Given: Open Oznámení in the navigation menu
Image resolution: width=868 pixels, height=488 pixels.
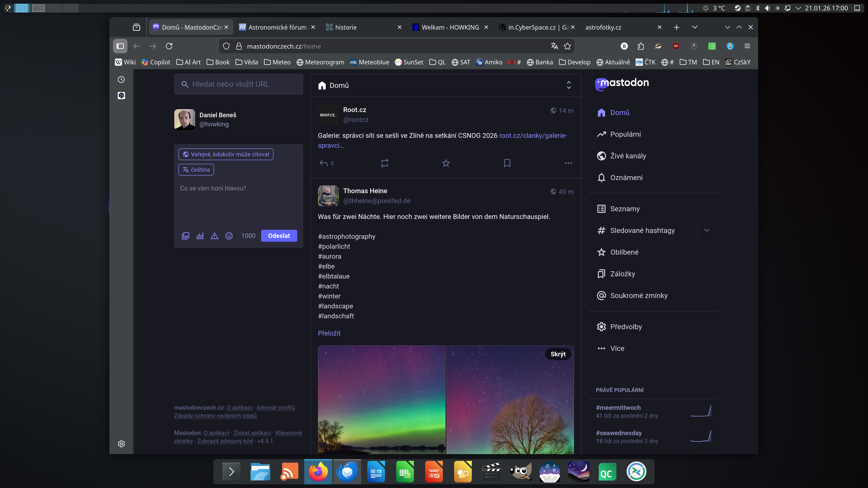Looking at the screenshot, I should tap(626, 178).
